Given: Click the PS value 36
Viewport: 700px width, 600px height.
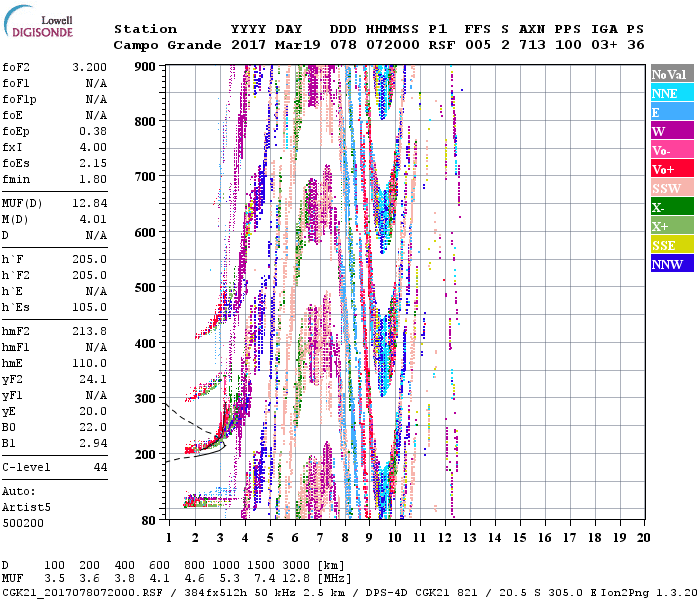Looking at the screenshot, I should tap(636, 45).
